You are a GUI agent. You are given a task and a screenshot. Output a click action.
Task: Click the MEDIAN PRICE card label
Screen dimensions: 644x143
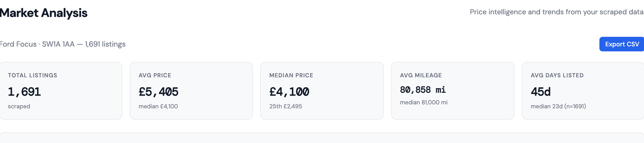click(x=291, y=75)
